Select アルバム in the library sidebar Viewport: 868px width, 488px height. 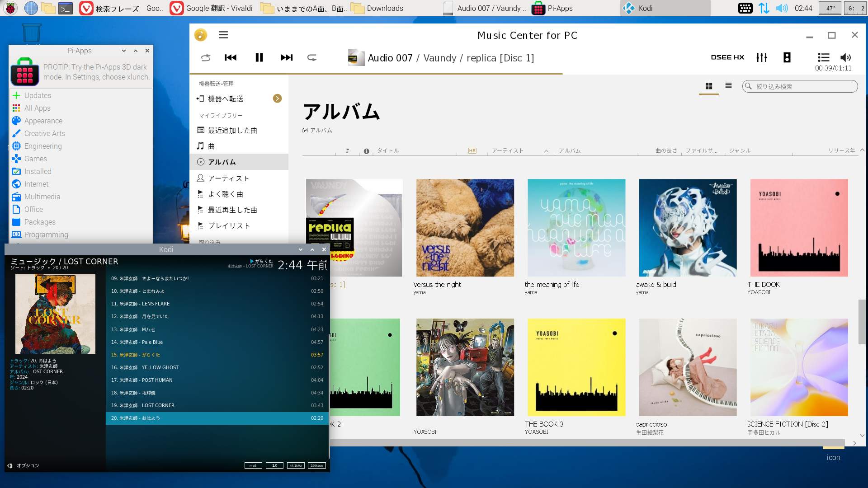[239, 162]
